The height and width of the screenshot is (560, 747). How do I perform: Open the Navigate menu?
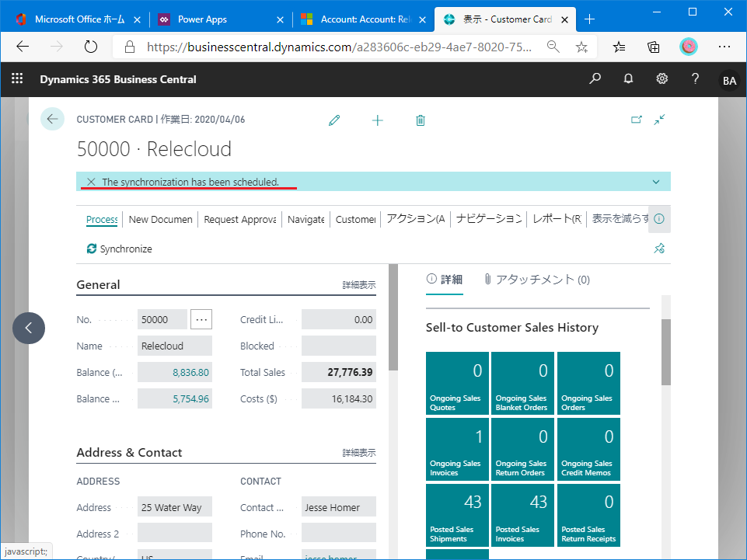(x=305, y=219)
